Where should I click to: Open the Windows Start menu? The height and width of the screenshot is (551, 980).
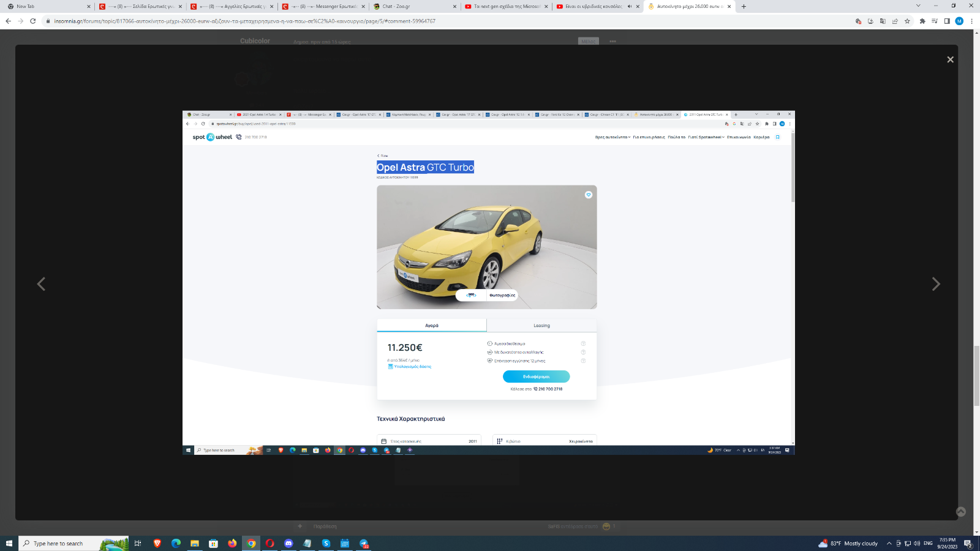click(9, 543)
